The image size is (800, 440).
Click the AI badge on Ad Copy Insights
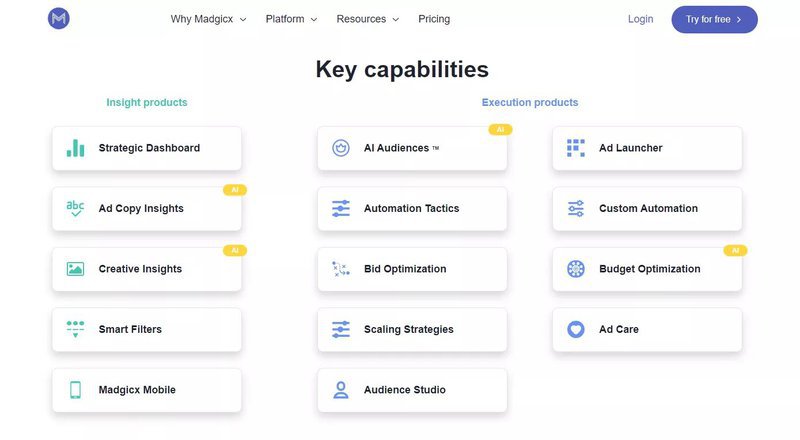[x=235, y=190]
